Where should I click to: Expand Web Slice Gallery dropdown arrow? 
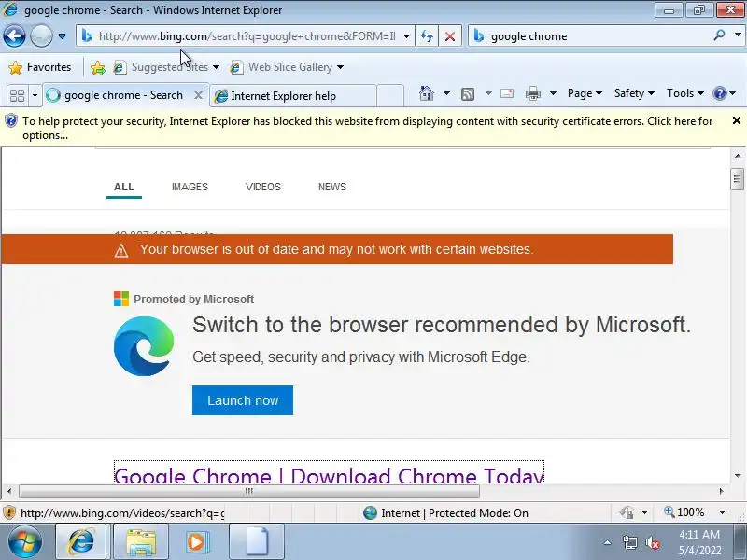[x=340, y=67]
